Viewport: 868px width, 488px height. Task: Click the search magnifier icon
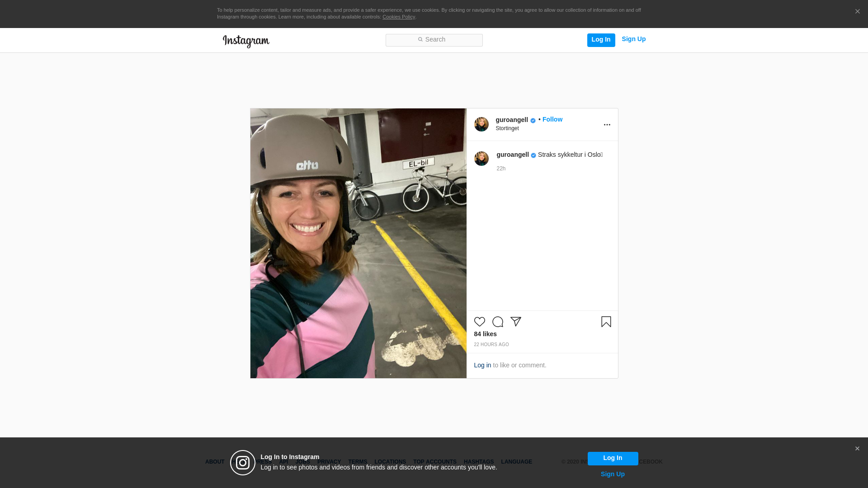pos(420,40)
